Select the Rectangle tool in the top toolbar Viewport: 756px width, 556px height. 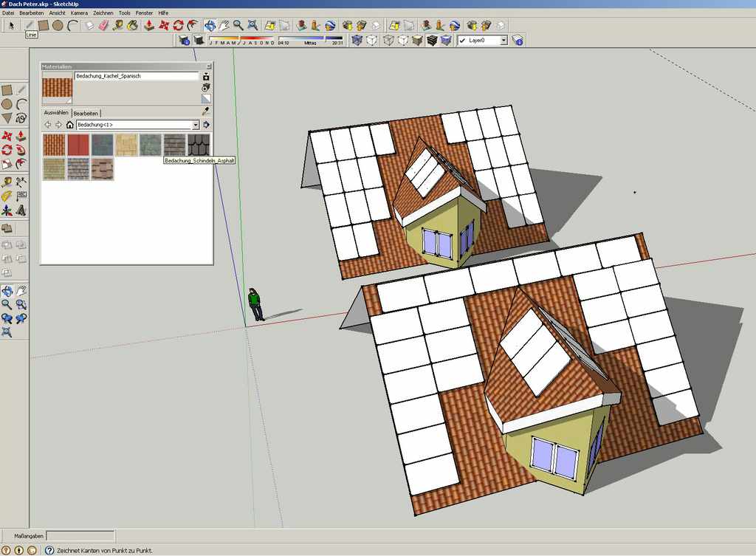(x=44, y=25)
